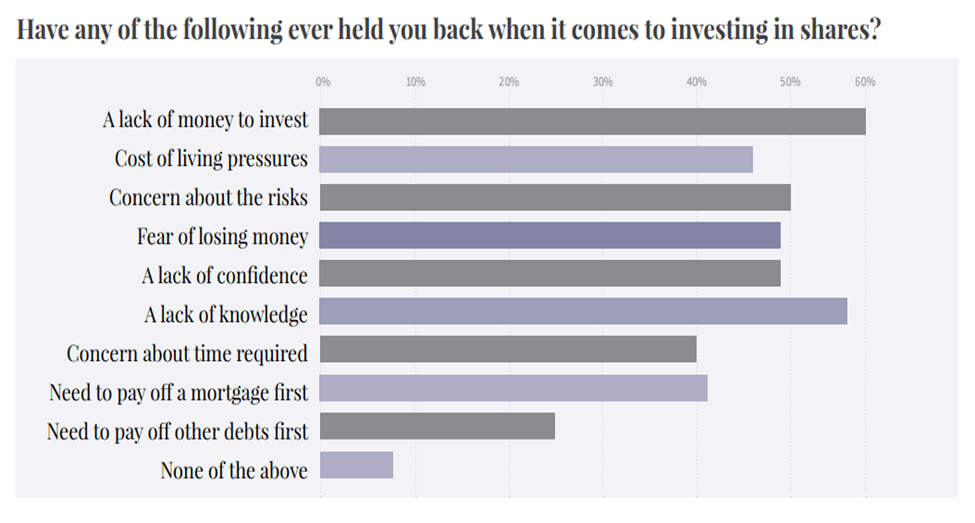Click the 0% axis label

tap(323, 82)
